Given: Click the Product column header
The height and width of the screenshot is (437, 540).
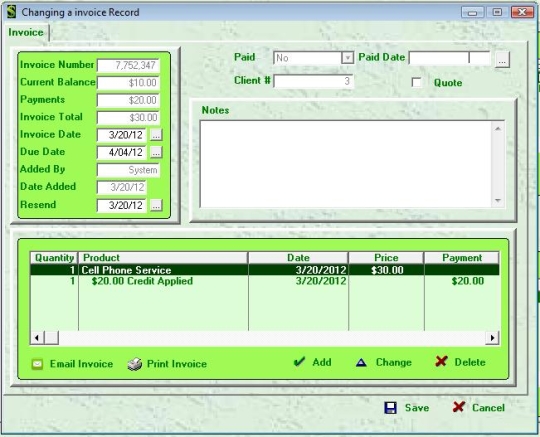Looking at the screenshot, I should click(163, 258).
